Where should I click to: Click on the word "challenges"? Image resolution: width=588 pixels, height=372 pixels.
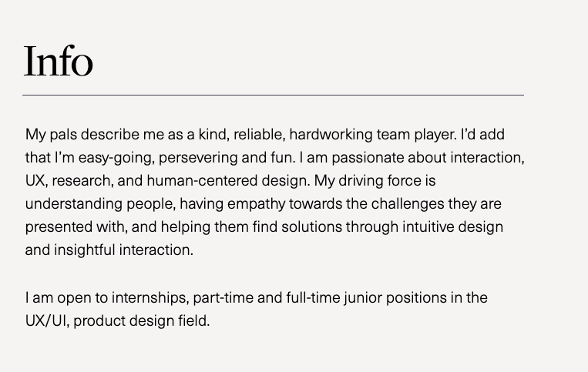(405, 204)
